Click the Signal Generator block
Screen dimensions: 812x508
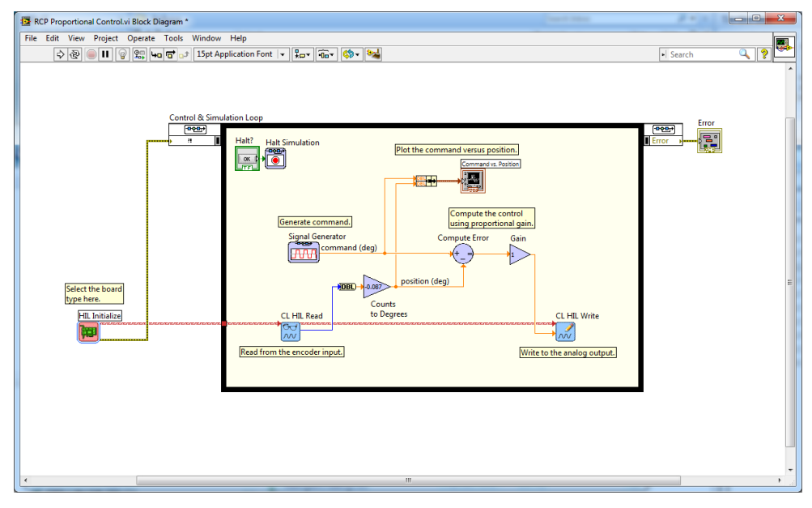click(x=304, y=253)
